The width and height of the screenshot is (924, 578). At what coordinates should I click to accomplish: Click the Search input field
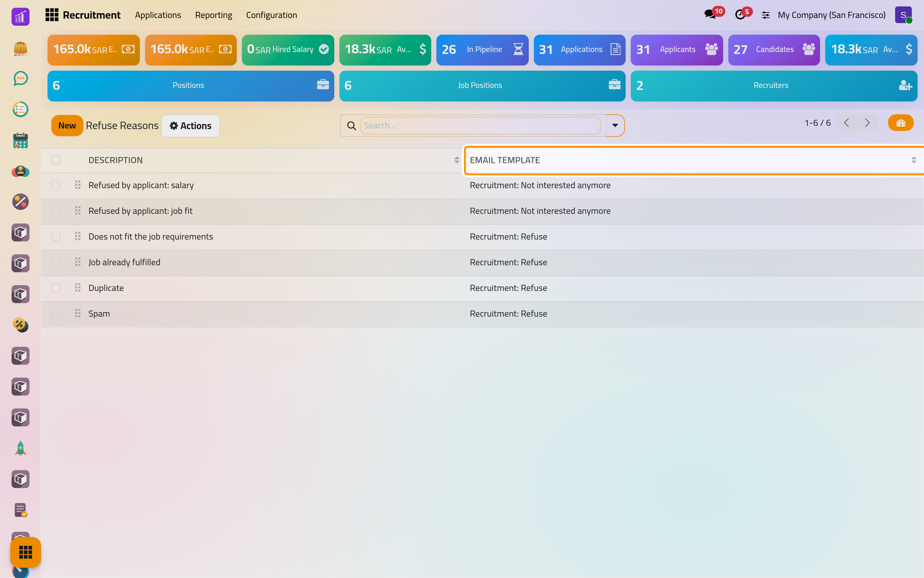[480, 126]
